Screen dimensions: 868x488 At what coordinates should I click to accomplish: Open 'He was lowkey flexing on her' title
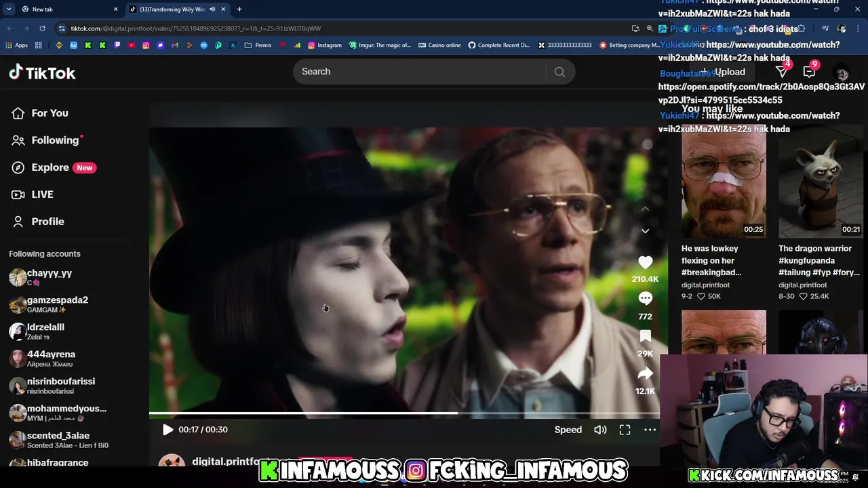tap(712, 260)
